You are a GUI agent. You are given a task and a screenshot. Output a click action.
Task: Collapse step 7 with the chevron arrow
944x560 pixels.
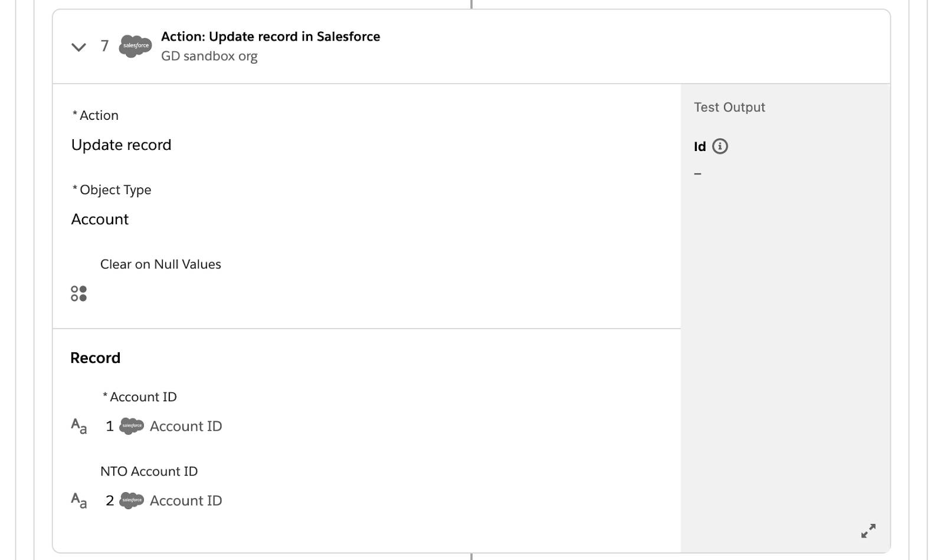(x=78, y=47)
